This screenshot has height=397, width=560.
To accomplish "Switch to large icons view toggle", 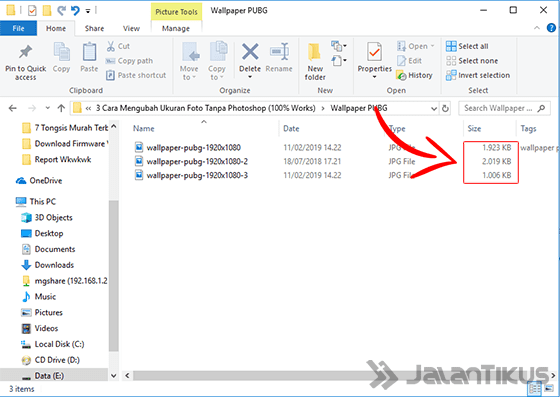I will point(549,388).
